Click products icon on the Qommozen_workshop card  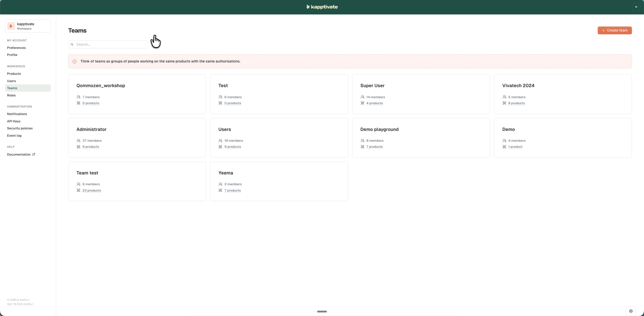pyautogui.click(x=78, y=103)
